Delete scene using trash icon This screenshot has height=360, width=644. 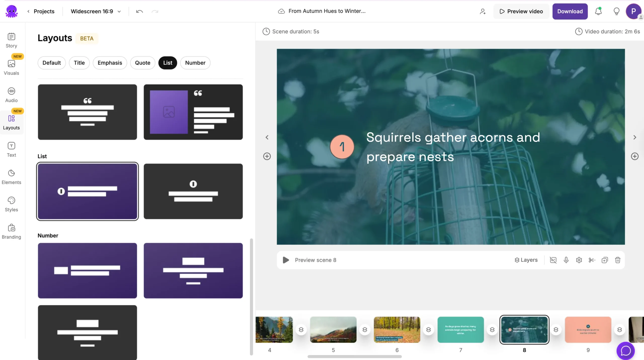click(618, 260)
